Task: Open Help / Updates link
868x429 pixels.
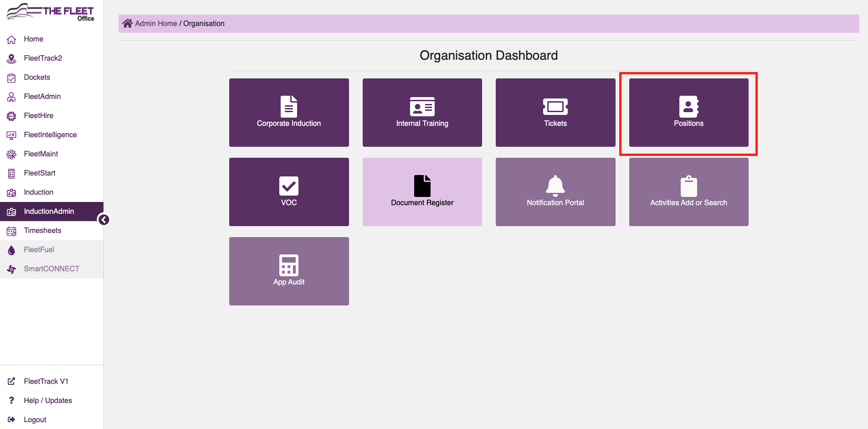Action: pyautogui.click(x=51, y=400)
